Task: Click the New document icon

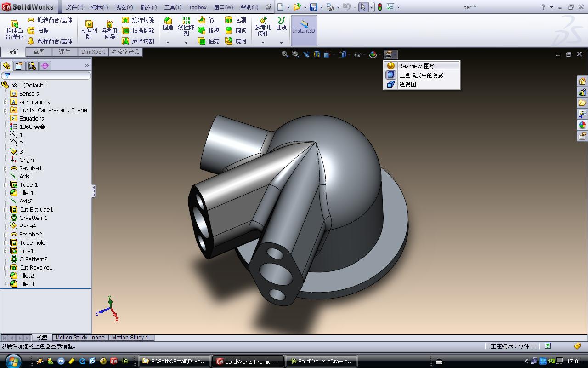Action: [x=280, y=7]
